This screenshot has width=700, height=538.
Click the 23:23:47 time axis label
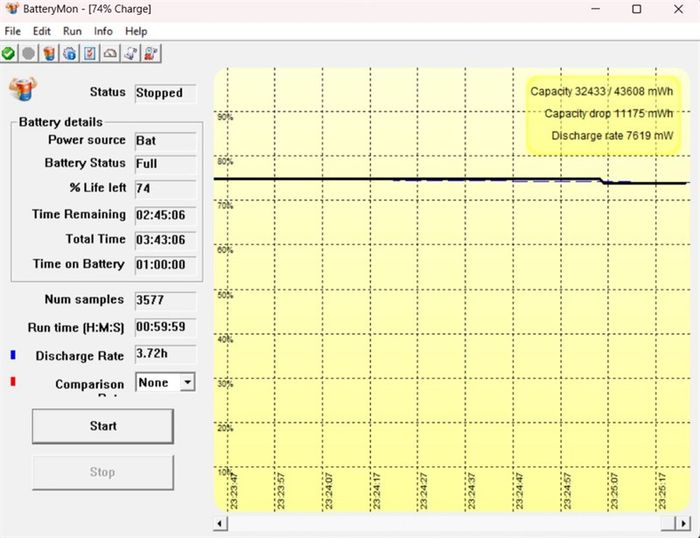[x=233, y=491]
